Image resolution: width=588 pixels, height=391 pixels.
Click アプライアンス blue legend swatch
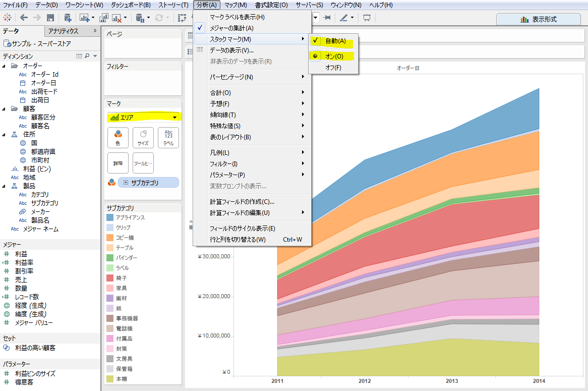click(x=110, y=217)
